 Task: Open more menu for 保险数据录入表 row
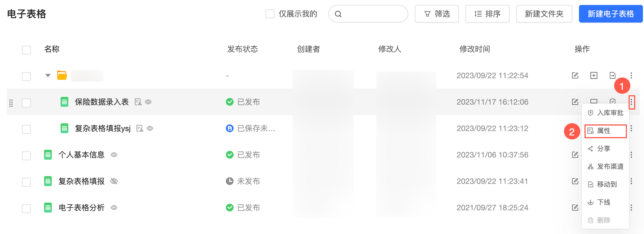(x=631, y=102)
